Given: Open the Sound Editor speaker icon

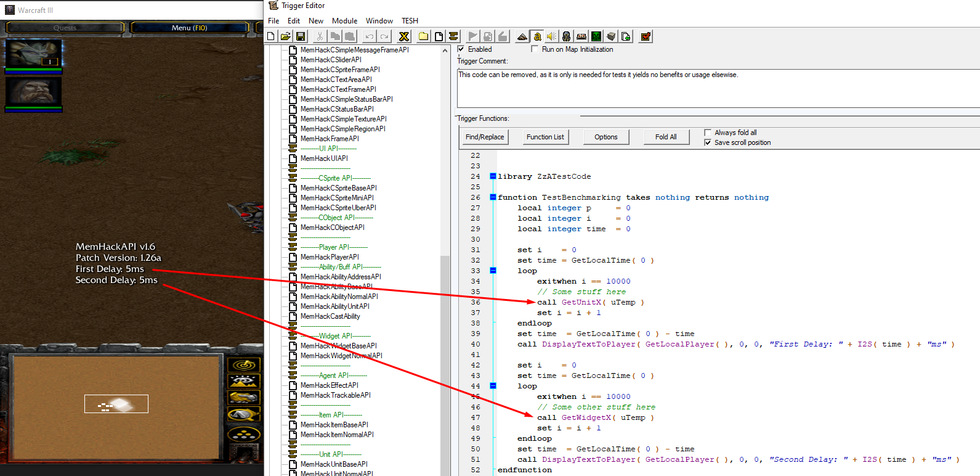Looking at the screenshot, I should coord(551,36).
